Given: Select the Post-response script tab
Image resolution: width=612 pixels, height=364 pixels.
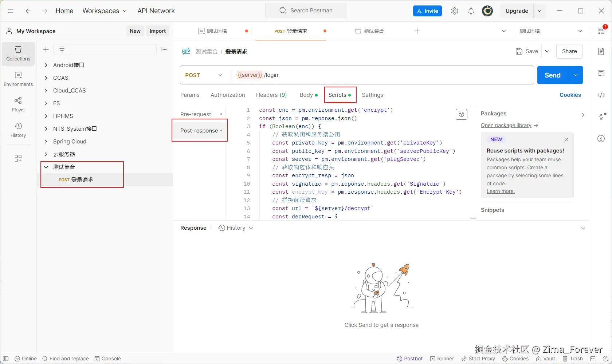Looking at the screenshot, I should 199,131.
